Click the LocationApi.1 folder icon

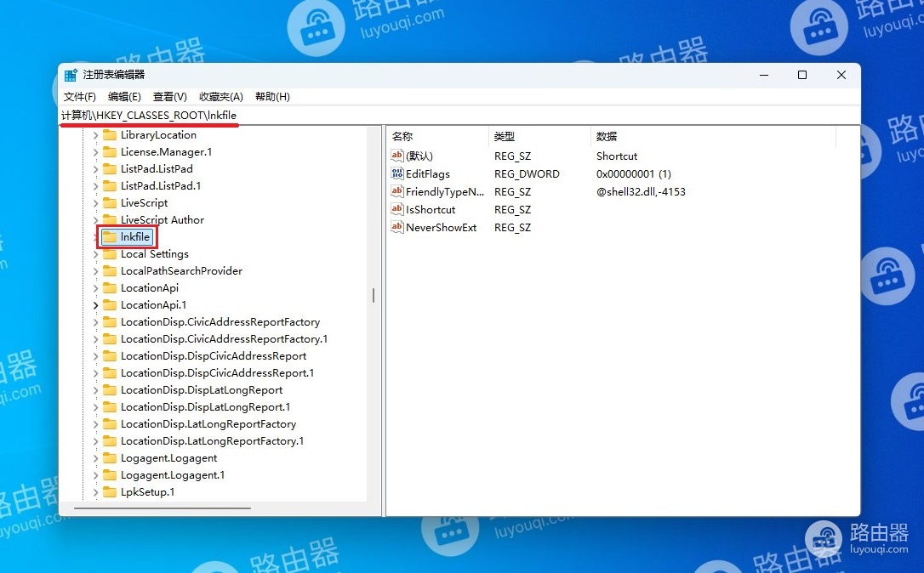point(110,305)
